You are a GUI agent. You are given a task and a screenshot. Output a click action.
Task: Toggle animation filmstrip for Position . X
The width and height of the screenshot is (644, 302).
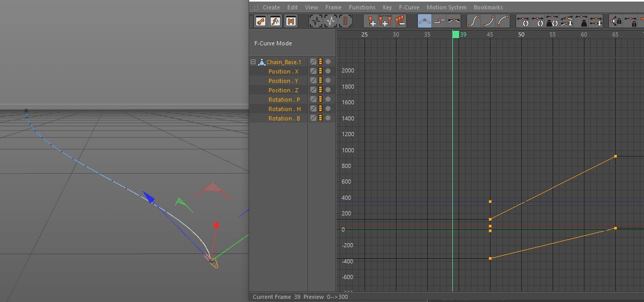[320, 71]
